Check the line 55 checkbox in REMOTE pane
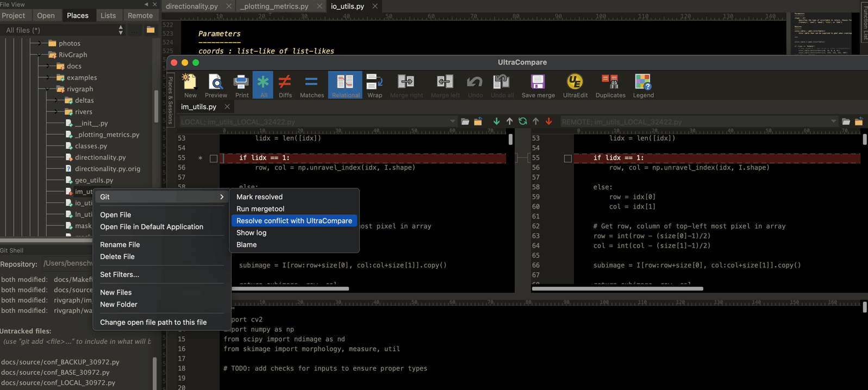 [568, 159]
